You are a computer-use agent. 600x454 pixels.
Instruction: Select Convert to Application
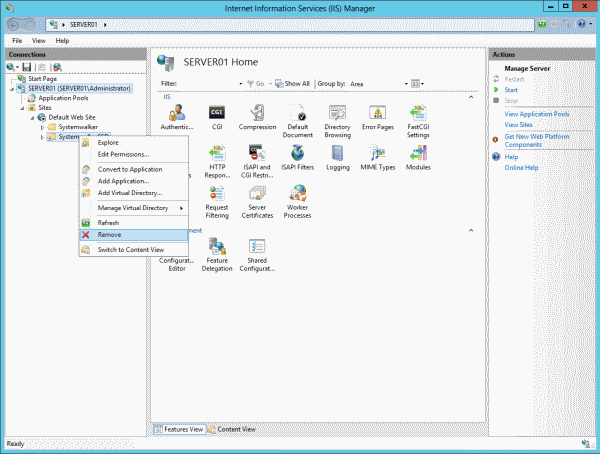pos(134,169)
